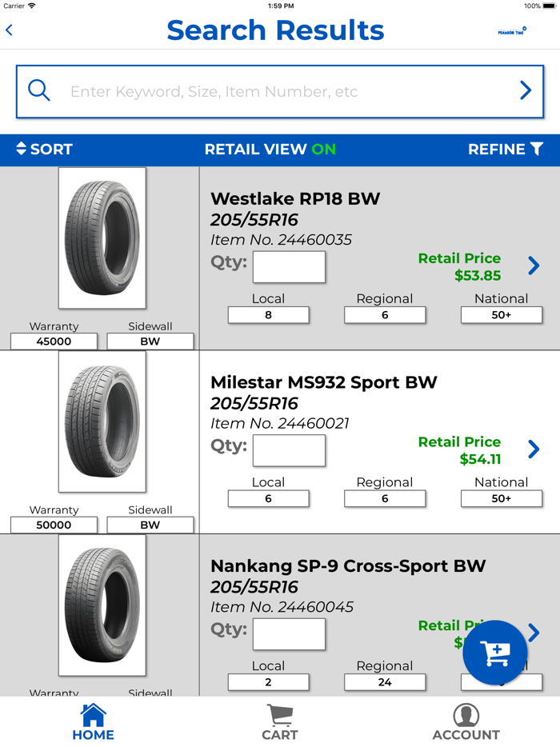560x747 pixels.
Task: Open the Nankang SP-9 Cross-Sport BW title
Action: [348, 566]
